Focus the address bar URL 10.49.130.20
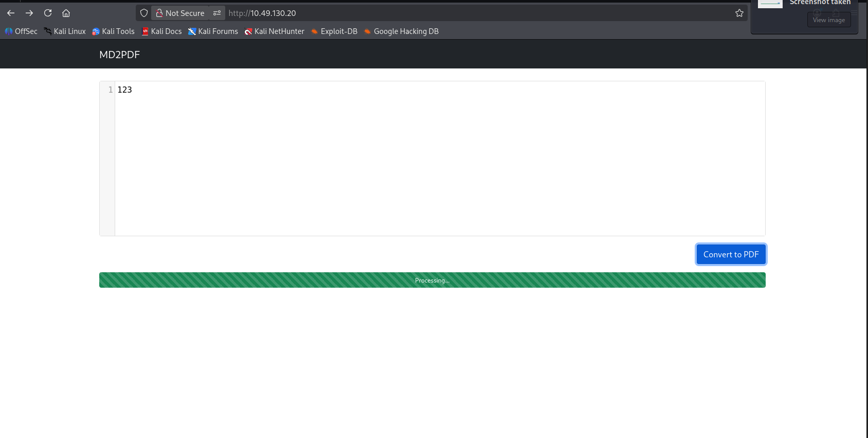868x438 pixels. coord(262,13)
